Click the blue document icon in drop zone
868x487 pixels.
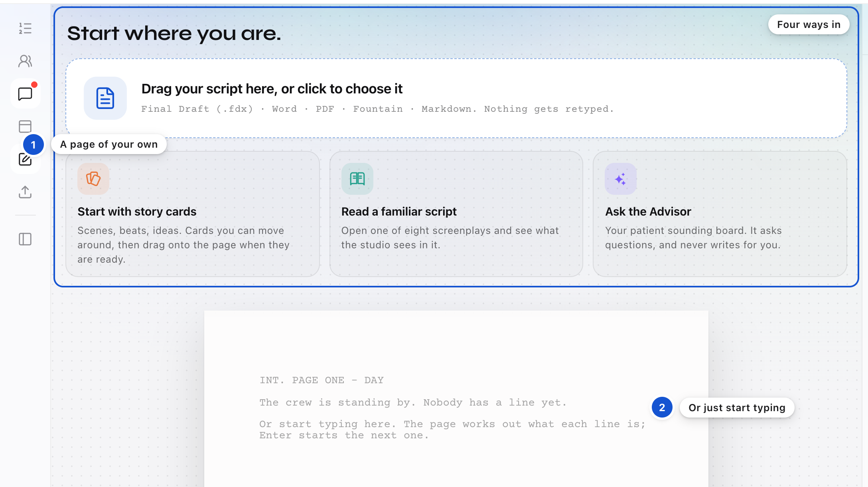tap(105, 98)
